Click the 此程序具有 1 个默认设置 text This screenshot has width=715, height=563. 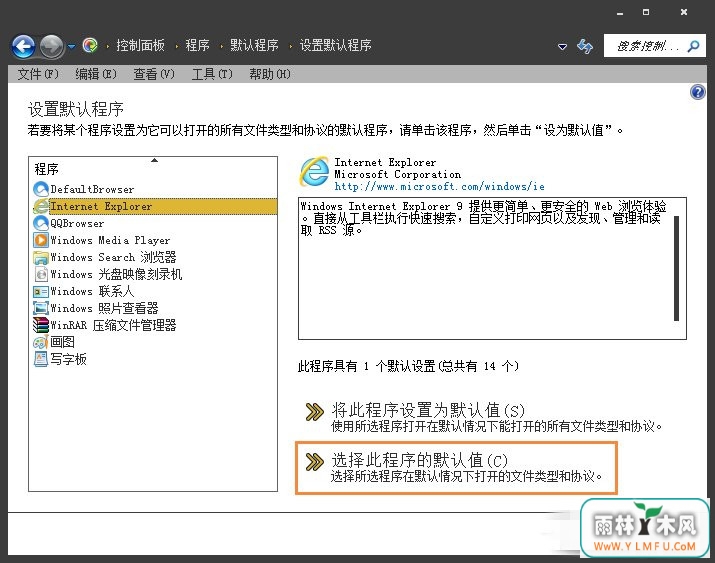pyautogui.click(x=408, y=366)
